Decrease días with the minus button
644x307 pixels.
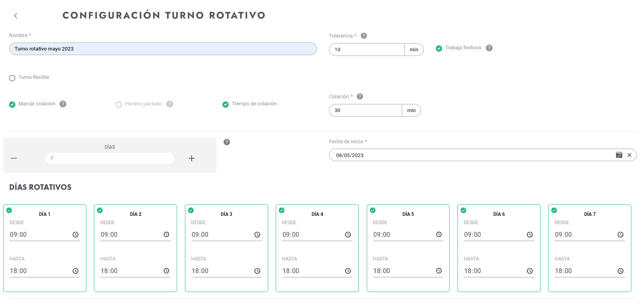(x=14, y=158)
